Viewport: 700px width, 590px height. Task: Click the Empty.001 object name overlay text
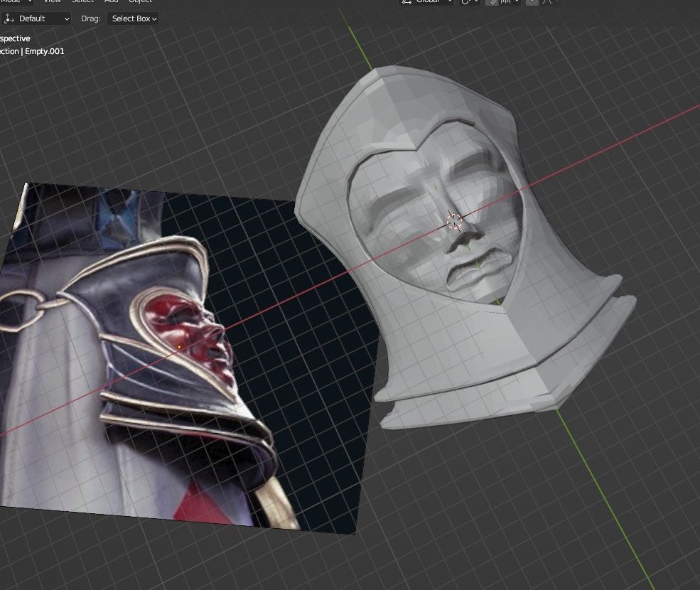coord(44,51)
